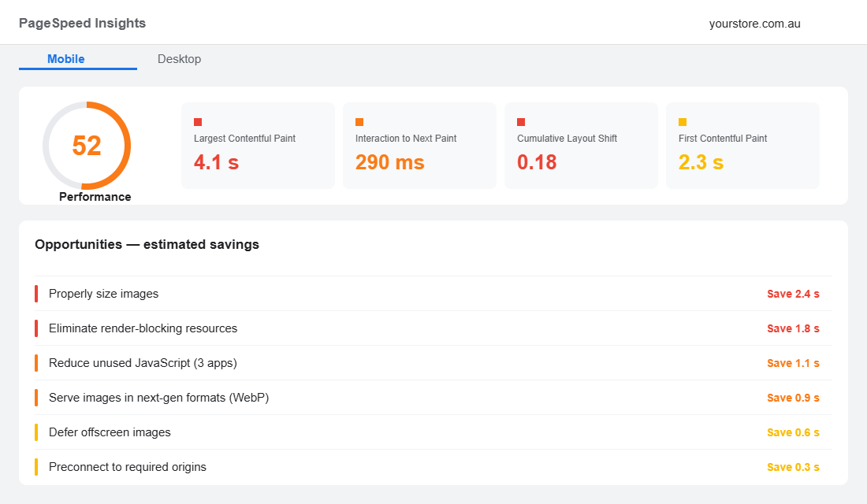The width and height of the screenshot is (867, 504).
Task: Expand Serve images in next-gen formats row
Action: click(433, 398)
